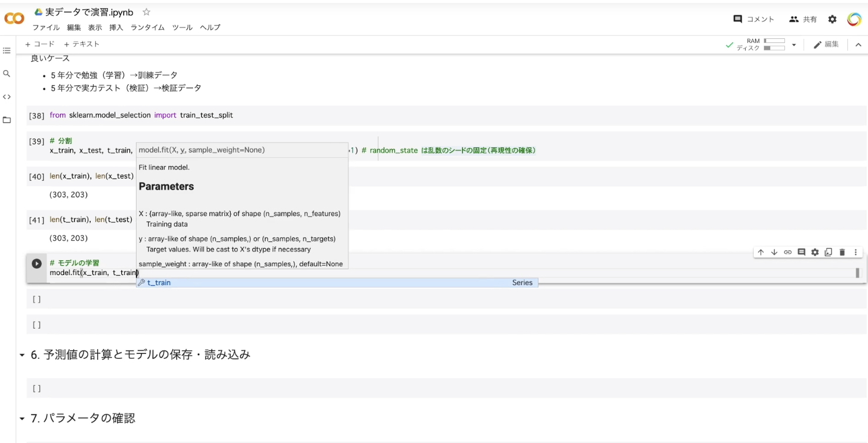Open the ランタイム menu
Image resolution: width=868 pixels, height=443 pixels.
(147, 27)
